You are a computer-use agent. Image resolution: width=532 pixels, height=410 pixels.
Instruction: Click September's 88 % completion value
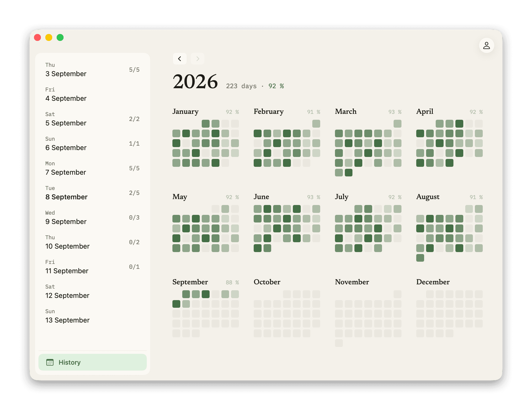point(232,282)
